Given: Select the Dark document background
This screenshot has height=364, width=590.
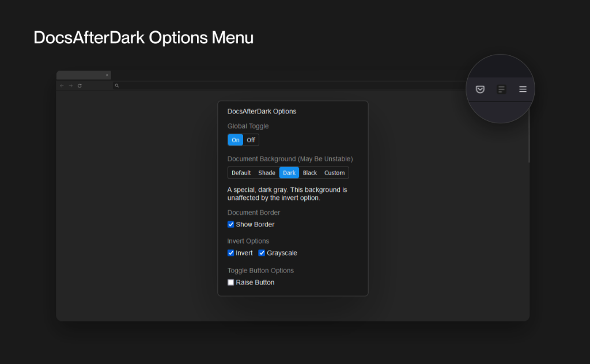Looking at the screenshot, I should (x=289, y=173).
